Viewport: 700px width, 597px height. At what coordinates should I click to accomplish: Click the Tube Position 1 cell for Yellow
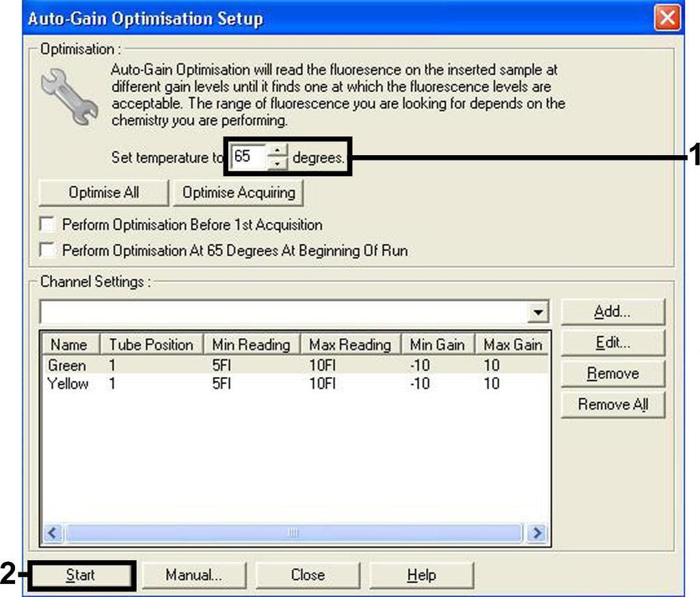pos(113,383)
